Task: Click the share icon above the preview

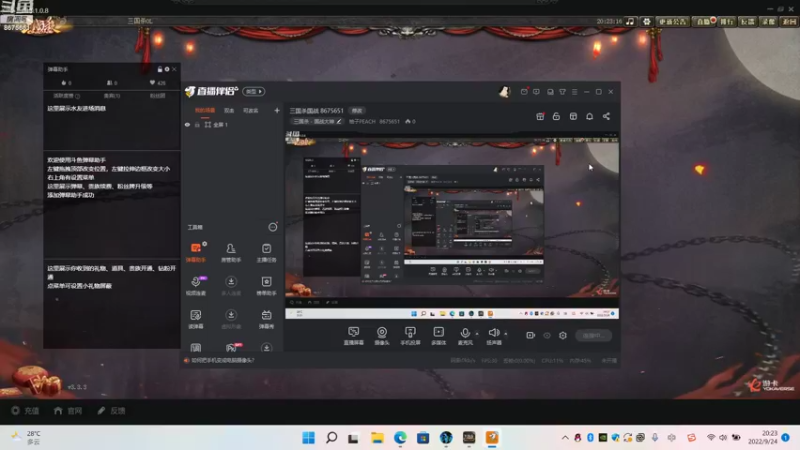Action: pyautogui.click(x=606, y=116)
